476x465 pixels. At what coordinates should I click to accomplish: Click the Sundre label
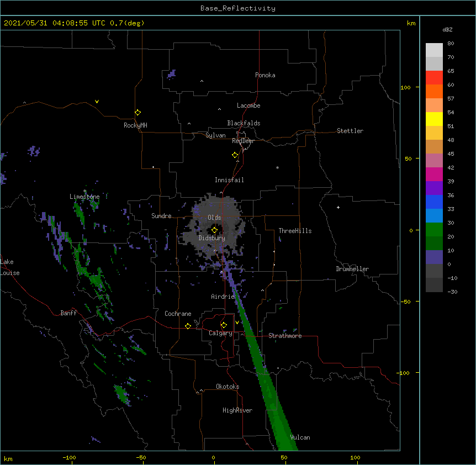point(161,216)
